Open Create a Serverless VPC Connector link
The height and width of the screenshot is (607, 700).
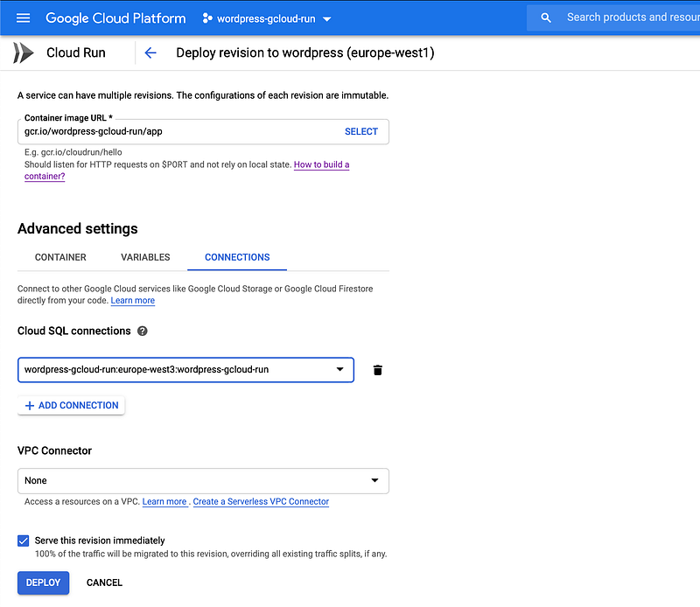click(x=261, y=502)
